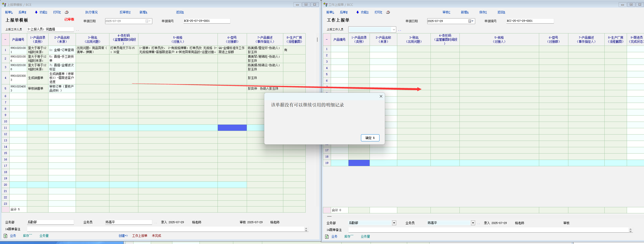Click the 14跟单备注 scroll spinner in 上报单模板
The height and width of the screenshot is (244, 644).
(306, 229)
